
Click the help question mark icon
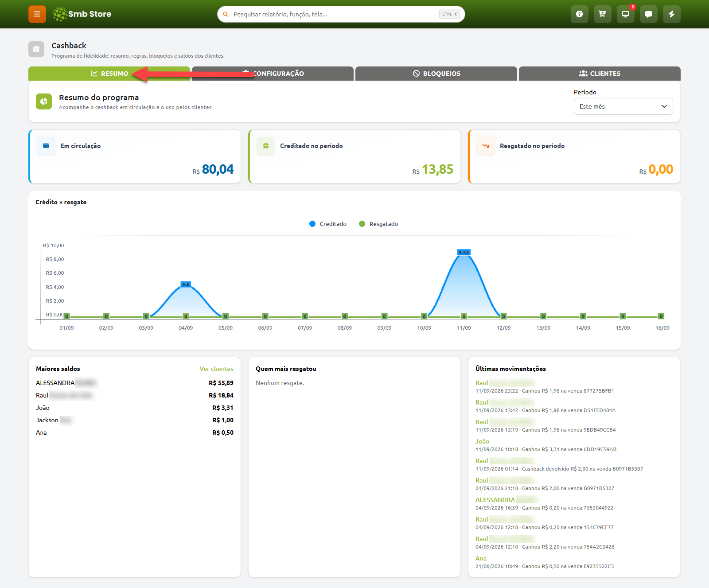[x=579, y=14]
